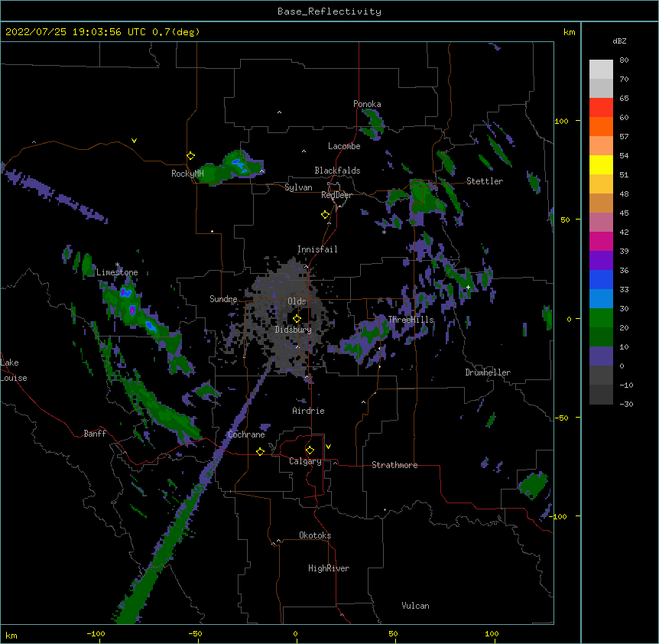This screenshot has width=659, height=644.
Task: Click the Blackfalds label
Action: (337, 171)
